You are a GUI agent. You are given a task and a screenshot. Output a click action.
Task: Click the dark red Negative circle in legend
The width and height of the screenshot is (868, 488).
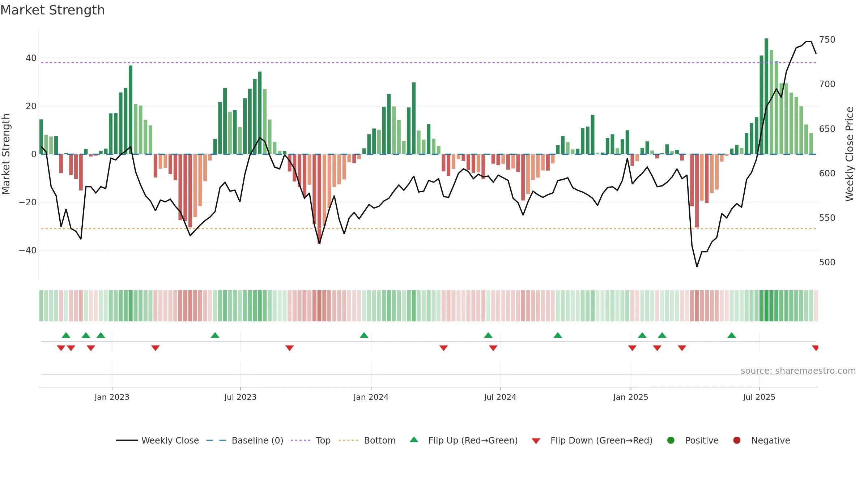click(x=737, y=440)
